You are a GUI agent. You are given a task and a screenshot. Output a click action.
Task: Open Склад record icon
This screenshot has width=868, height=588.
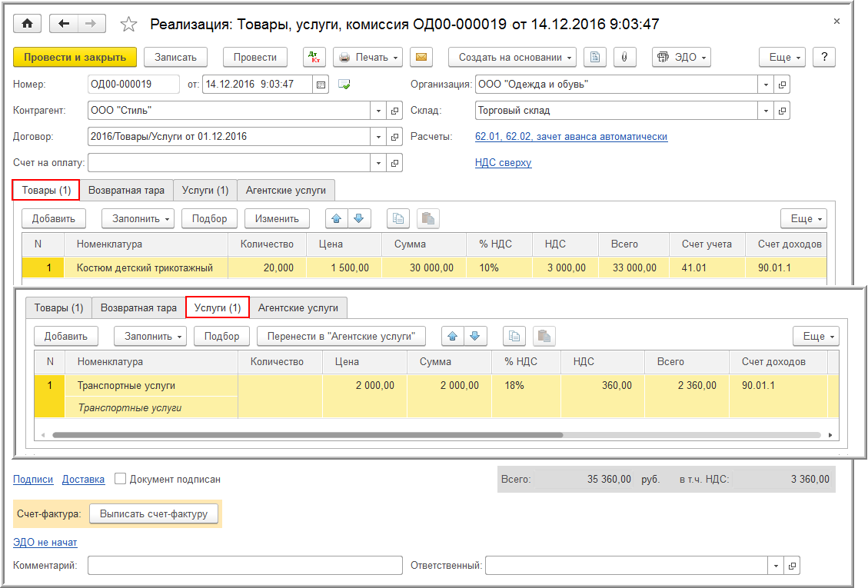click(782, 111)
